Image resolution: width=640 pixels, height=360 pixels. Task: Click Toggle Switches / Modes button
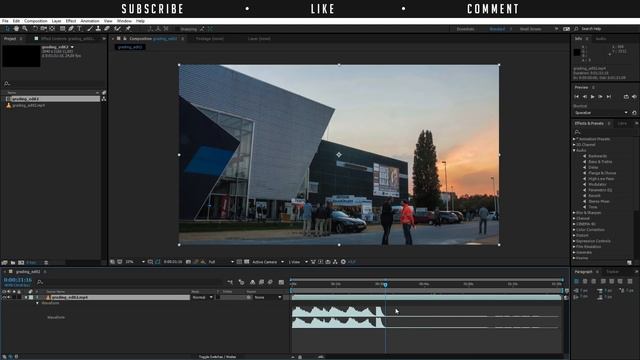coord(217,357)
